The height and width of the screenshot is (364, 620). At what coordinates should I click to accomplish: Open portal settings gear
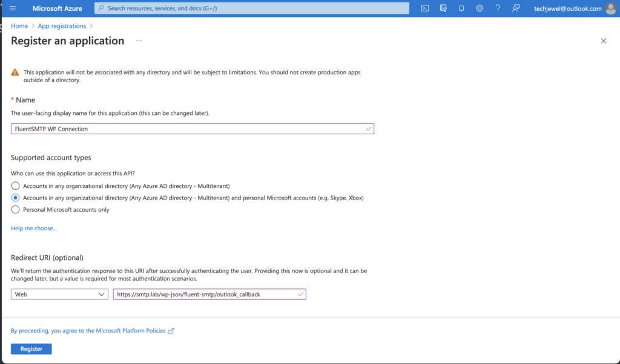tap(480, 8)
